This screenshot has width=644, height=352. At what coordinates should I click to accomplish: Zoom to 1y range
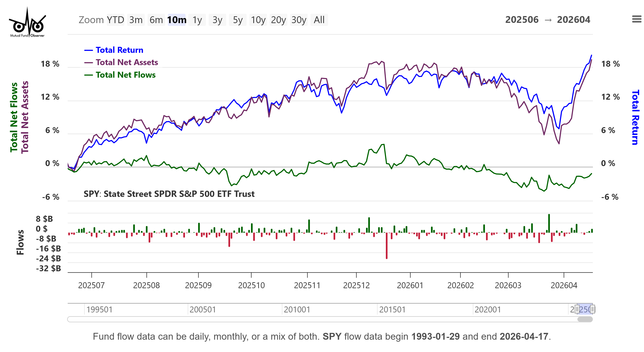pyautogui.click(x=197, y=20)
